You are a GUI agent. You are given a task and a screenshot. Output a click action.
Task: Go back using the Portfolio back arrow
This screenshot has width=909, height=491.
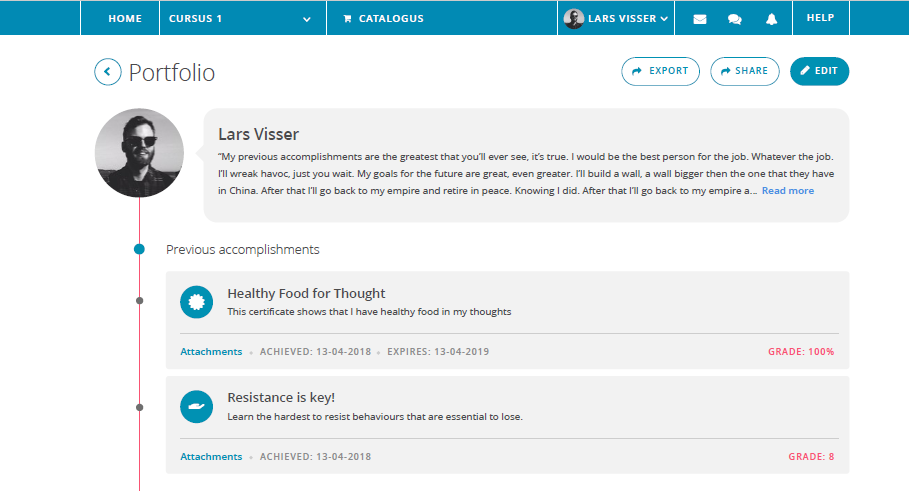(x=108, y=72)
